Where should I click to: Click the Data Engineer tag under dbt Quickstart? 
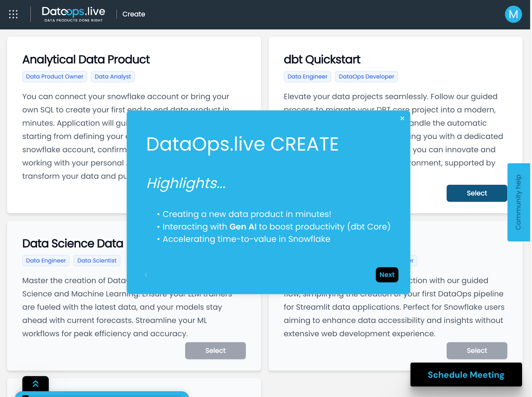point(307,76)
